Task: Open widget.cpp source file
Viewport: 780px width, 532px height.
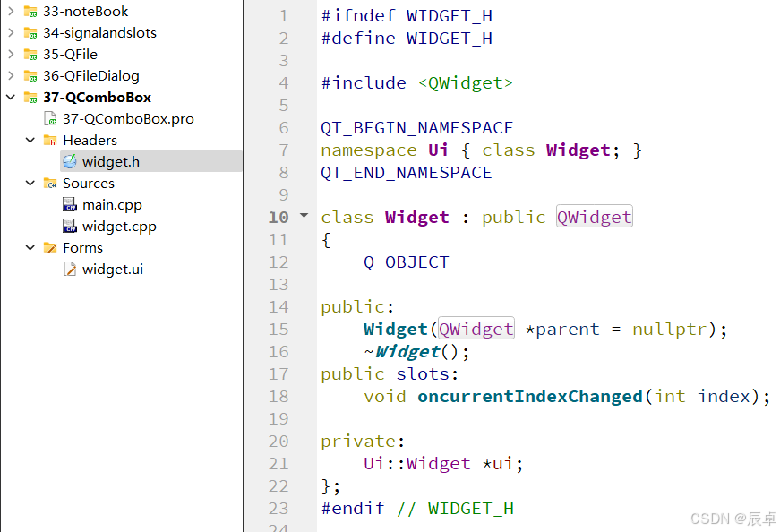Action: coord(119,227)
